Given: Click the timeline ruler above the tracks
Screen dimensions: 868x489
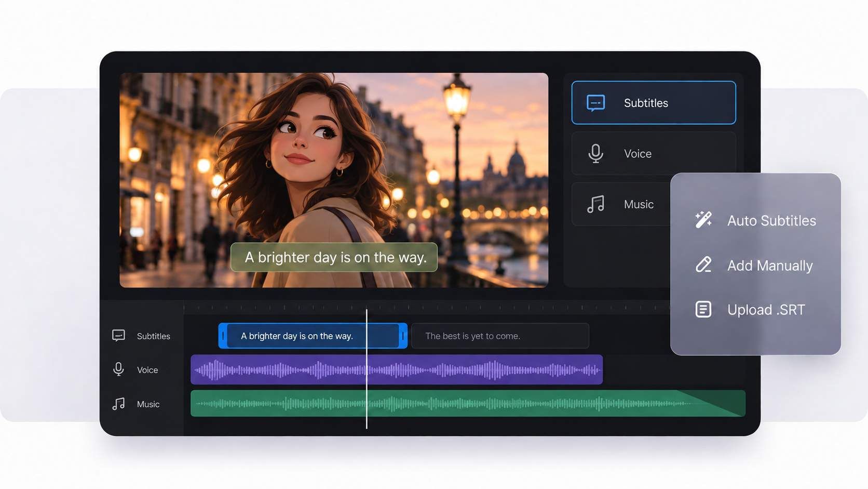Looking at the screenshot, I should point(427,307).
